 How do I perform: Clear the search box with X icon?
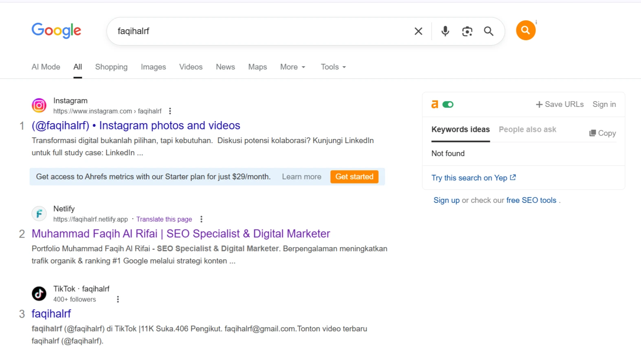click(418, 31)
